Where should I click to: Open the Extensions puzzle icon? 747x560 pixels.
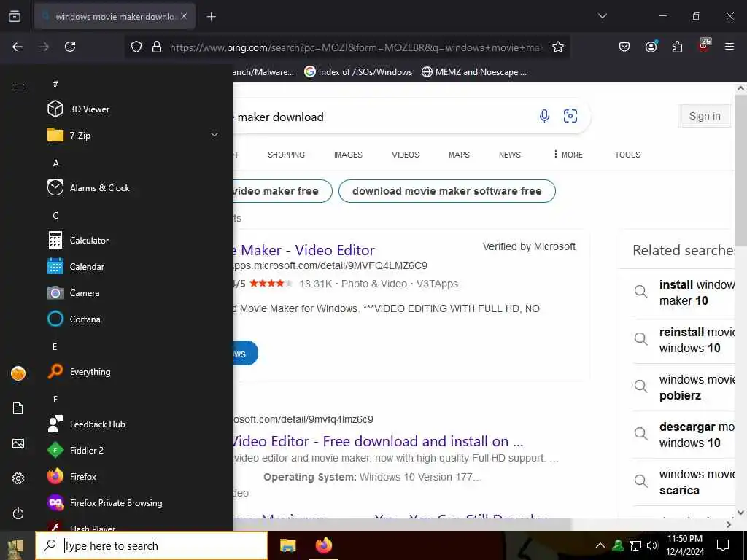[x=677, y=47]
